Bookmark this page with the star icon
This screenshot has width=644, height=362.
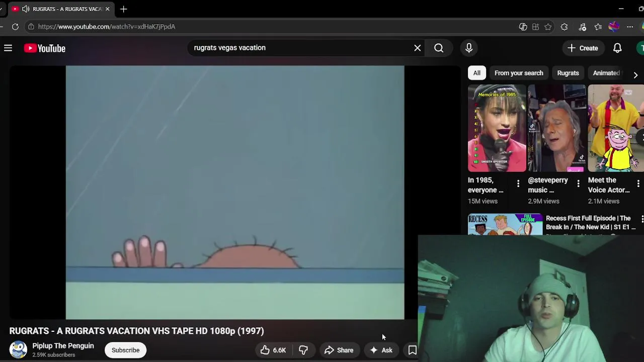tap(548, 27)
